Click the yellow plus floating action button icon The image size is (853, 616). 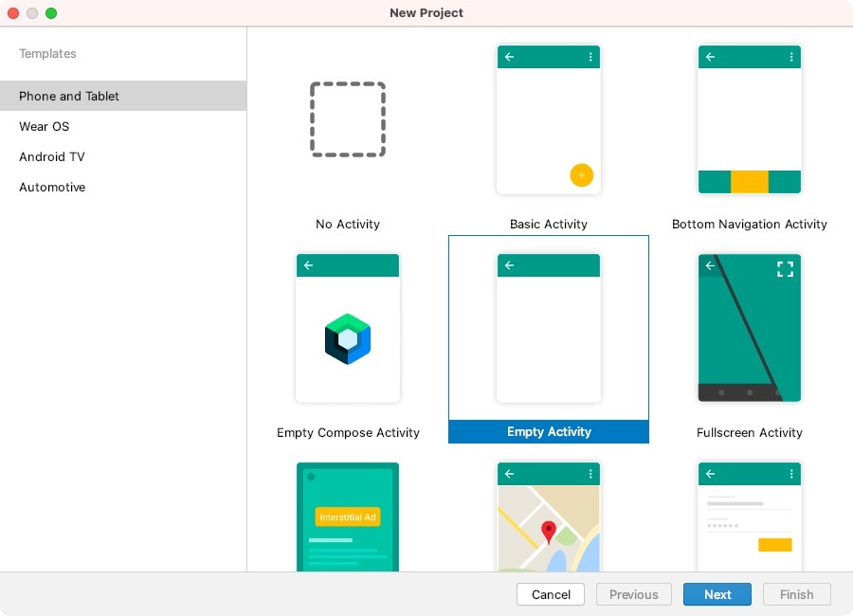[x=582, y=175]
